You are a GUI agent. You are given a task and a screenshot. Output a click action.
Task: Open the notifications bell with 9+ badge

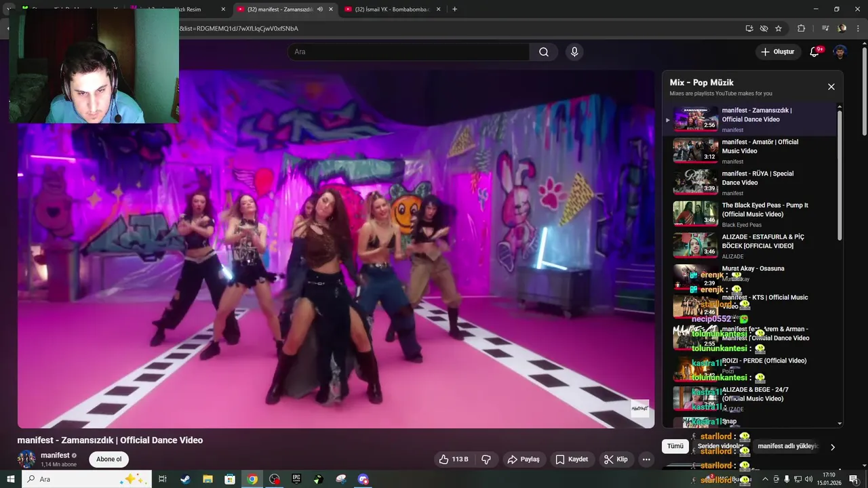click(x=815, y=52)
